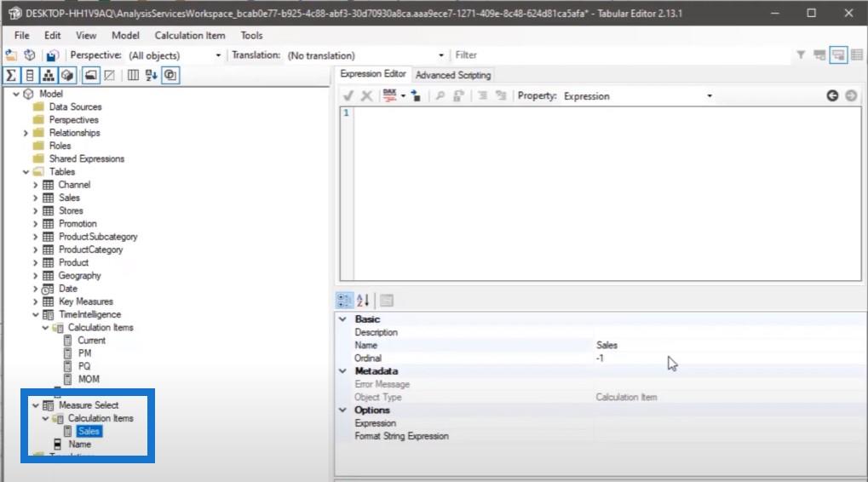Expand the Relationships folder
868x482 pixels.
26,133
